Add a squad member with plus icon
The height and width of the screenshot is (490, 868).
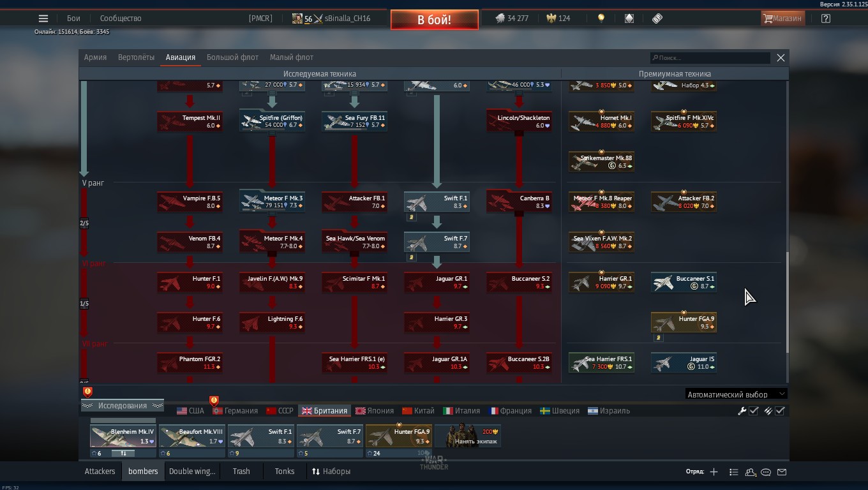click(x=714, y=471)
